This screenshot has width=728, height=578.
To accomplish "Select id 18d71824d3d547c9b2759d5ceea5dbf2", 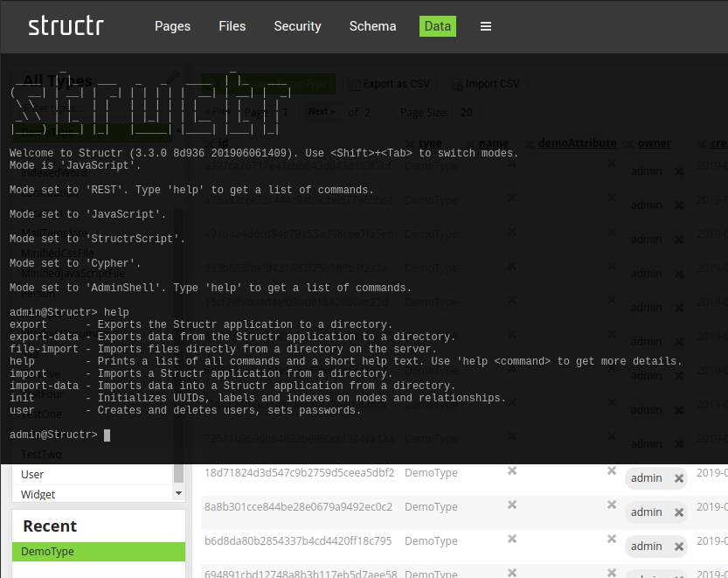I will click(300, 472).
